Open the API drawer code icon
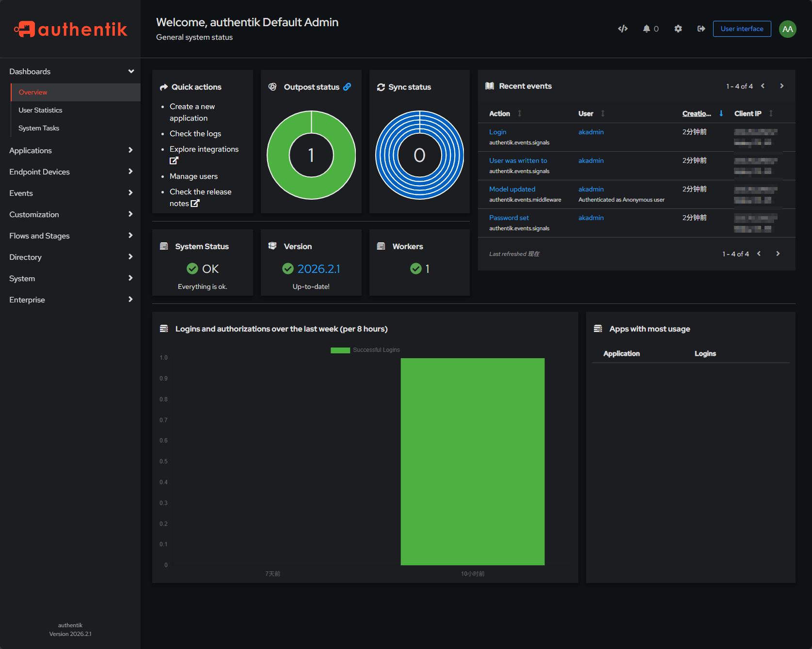 click(623, 29)
